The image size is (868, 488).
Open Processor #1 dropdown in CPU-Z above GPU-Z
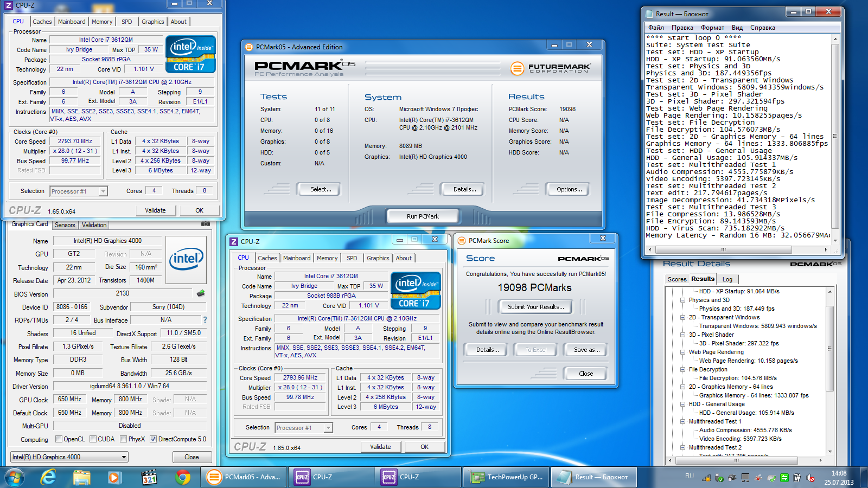click(79, 191)
